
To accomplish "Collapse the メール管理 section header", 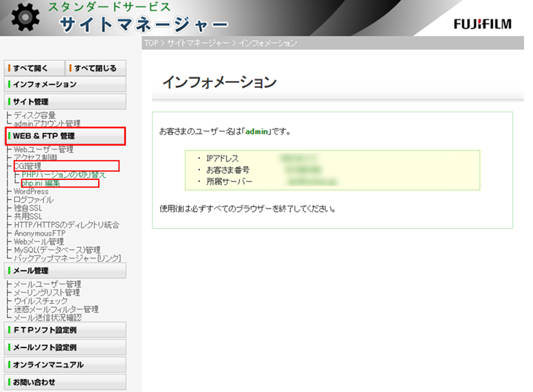I will [65, 271].
